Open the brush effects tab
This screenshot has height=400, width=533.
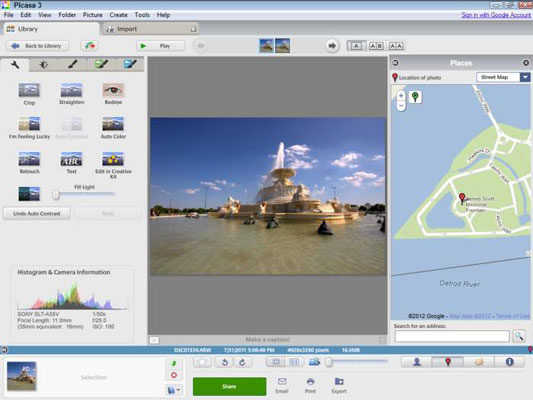(72, 65)
